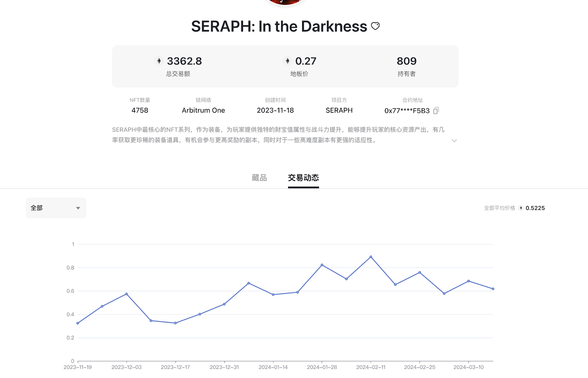Screen dimensions: 588x378
Task: Click the x-axis label 2023-12-17
Action: pos(175,367)
